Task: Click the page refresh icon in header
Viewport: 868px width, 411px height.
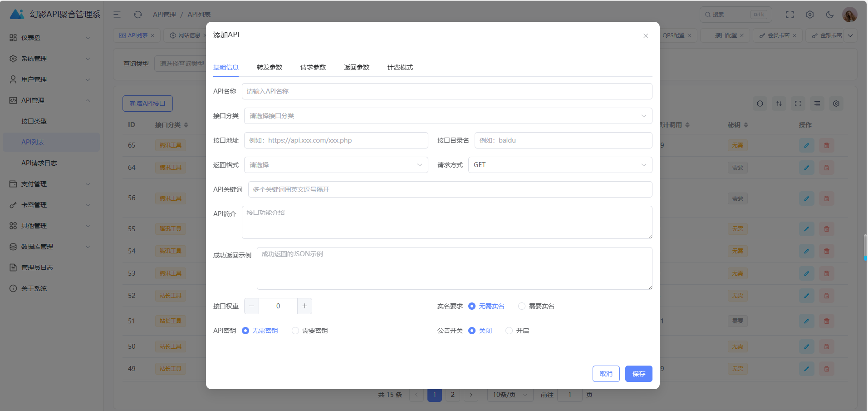Action: 138,15
